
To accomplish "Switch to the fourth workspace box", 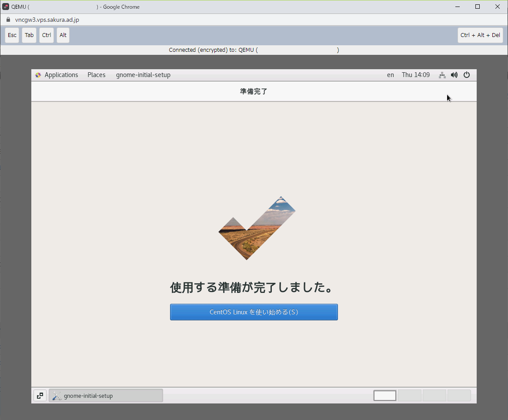I will coord(459,396).
